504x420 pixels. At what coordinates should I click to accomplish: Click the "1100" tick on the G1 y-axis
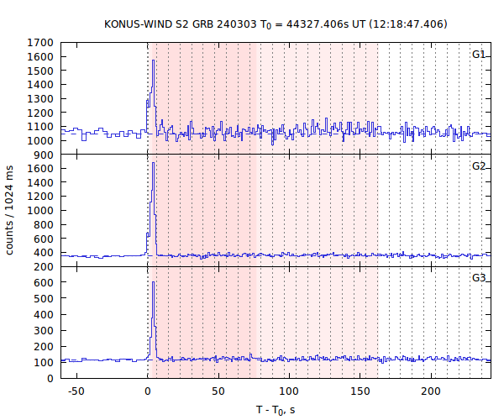tap(40, 127)
